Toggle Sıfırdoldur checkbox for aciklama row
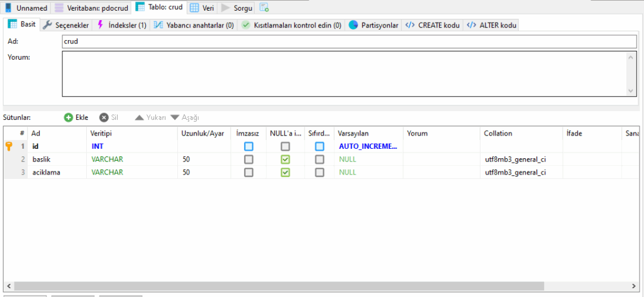The width and height of the screenshot is (644, 297). tap(319, 172)
